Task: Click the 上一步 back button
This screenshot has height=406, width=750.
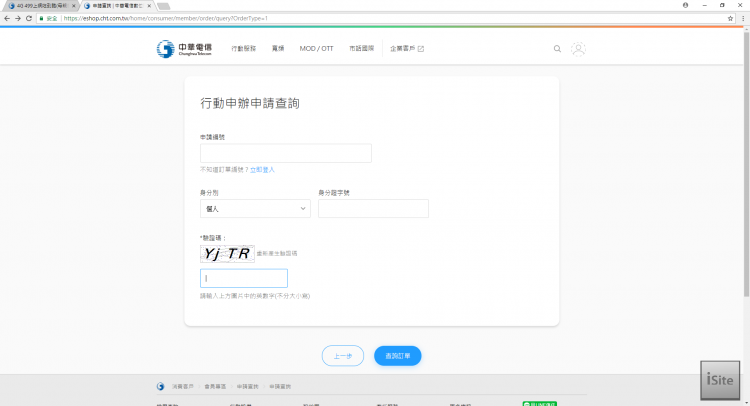Action: coord(342,355)
